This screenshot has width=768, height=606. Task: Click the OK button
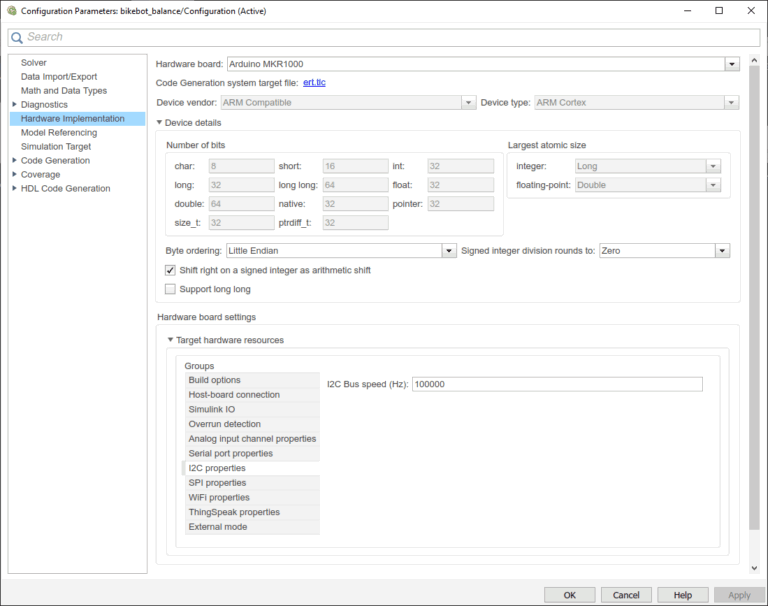tap(570, 594)
